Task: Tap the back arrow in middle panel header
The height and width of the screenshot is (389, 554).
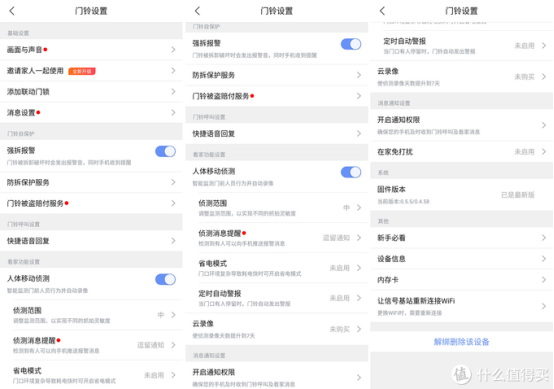Action: [x=198, y=11]
